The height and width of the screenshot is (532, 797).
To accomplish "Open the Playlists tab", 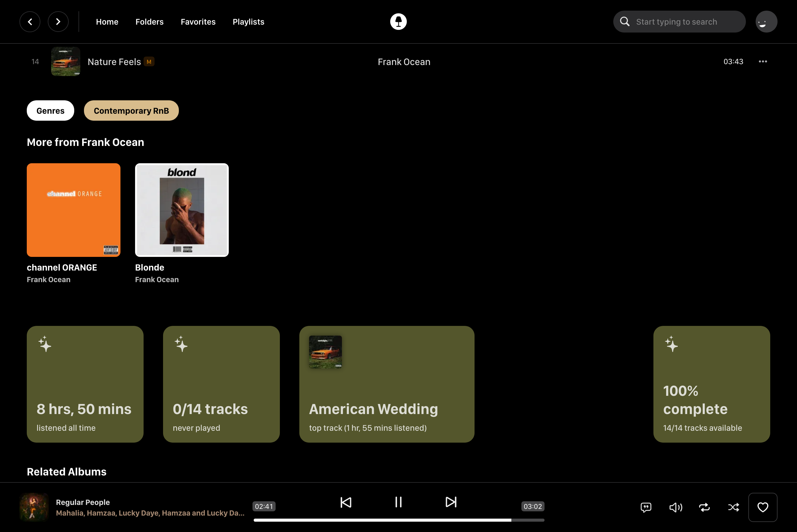I will 249,22.
